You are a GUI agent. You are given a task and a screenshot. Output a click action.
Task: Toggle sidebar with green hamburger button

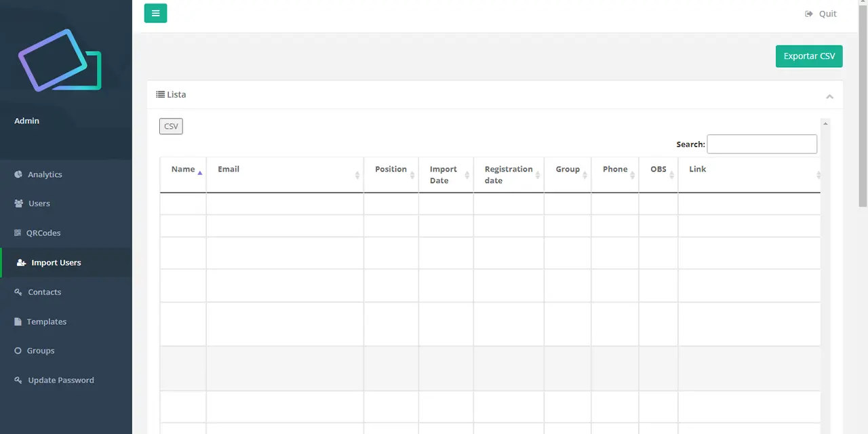pos(155,14)
